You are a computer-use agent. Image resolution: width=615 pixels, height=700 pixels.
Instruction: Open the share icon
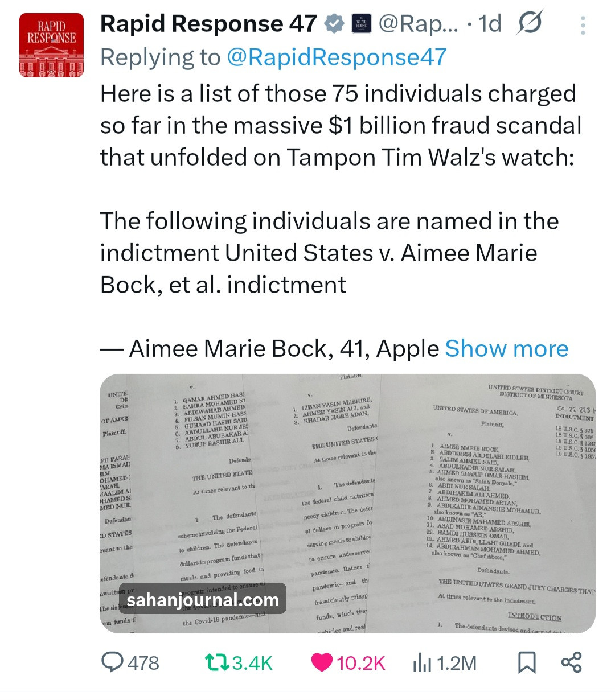point(571,663)
